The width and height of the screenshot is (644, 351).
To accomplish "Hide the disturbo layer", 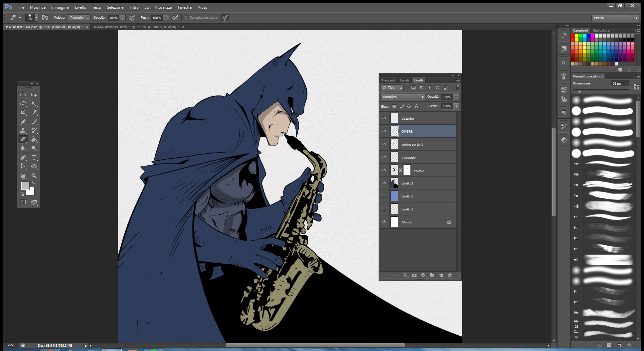I will pyautogui.click(x=384, y=118).
